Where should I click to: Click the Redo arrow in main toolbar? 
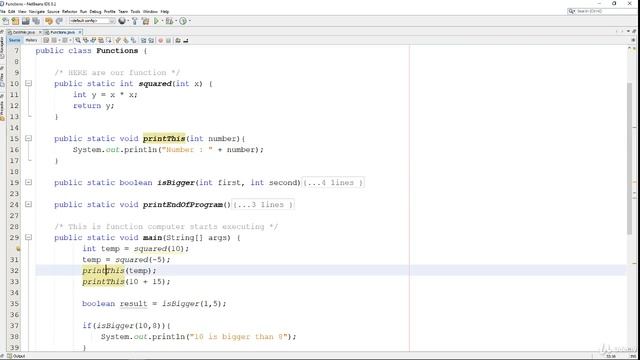pos(59,21)
